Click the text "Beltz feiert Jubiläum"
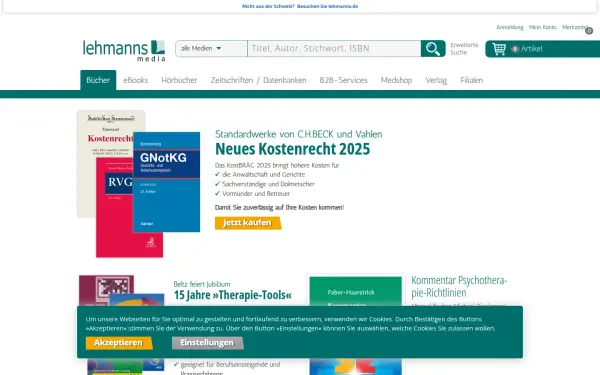The image size is (600, 375). point(202,284)
